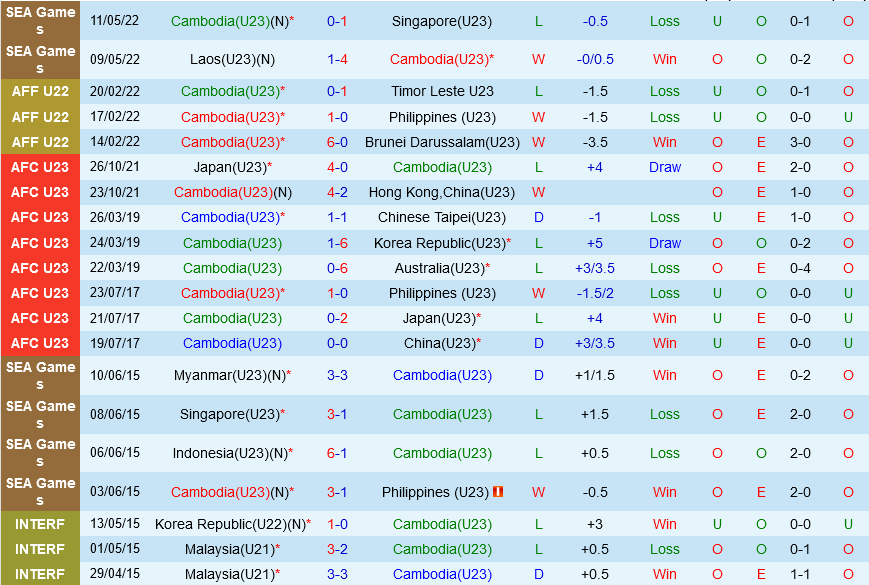Click the 1-0 score on 13/05/15

point(337,524)
